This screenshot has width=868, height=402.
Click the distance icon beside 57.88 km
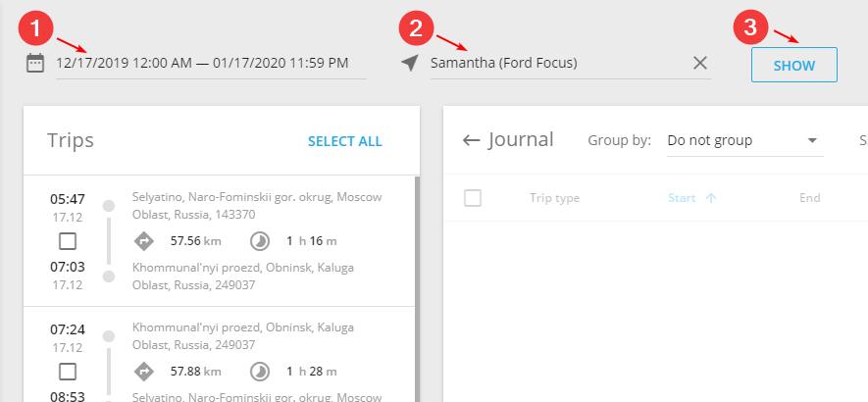coord(144,371)
